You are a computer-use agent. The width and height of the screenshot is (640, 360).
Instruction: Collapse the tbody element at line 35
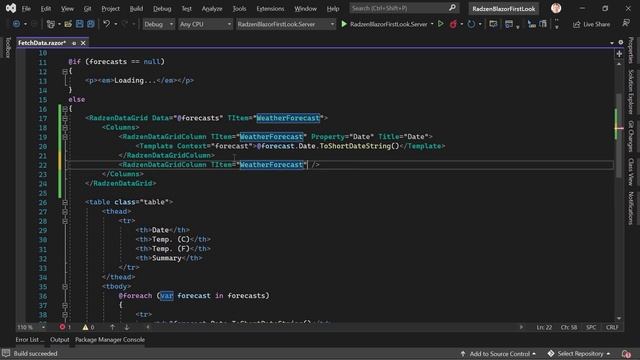click(65, 287)
